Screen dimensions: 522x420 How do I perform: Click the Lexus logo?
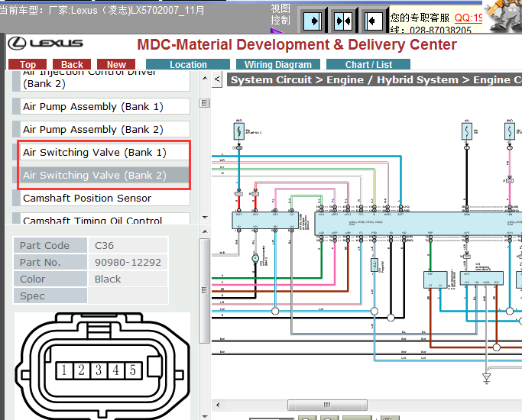click(45, 44)
